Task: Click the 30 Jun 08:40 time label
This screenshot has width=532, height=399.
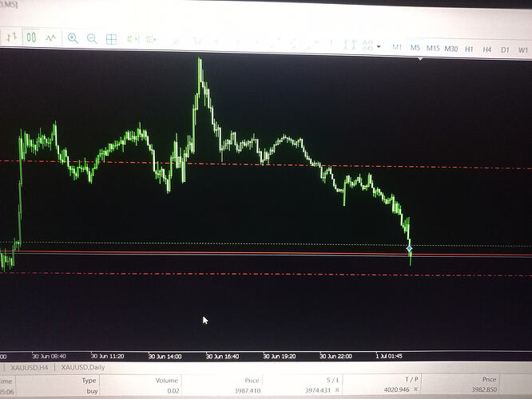Action: click(49, 356)
